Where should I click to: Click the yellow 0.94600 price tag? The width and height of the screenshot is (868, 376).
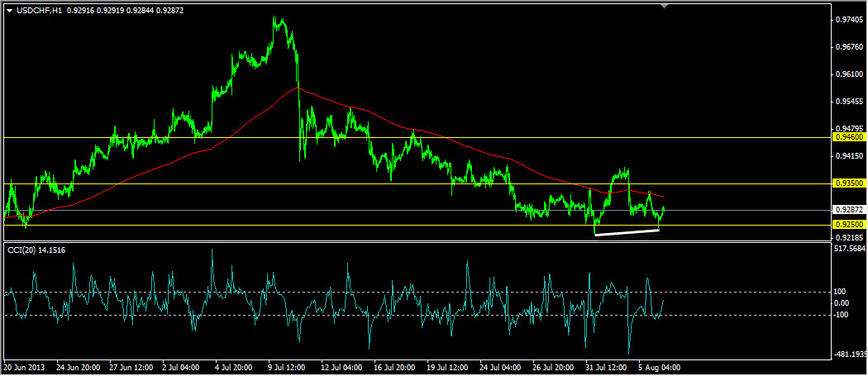[847, 137]
